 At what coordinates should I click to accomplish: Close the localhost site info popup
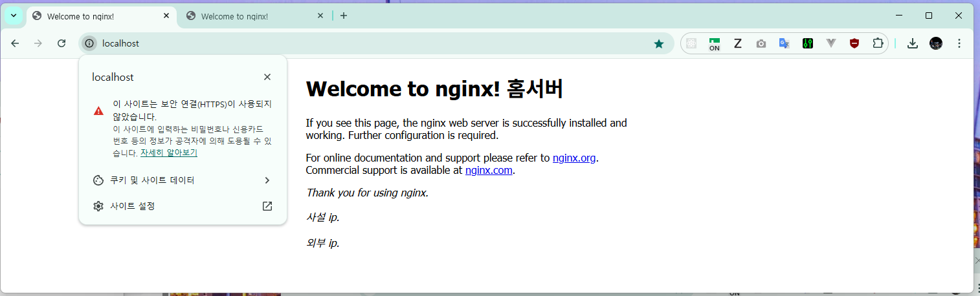(267, 77)
